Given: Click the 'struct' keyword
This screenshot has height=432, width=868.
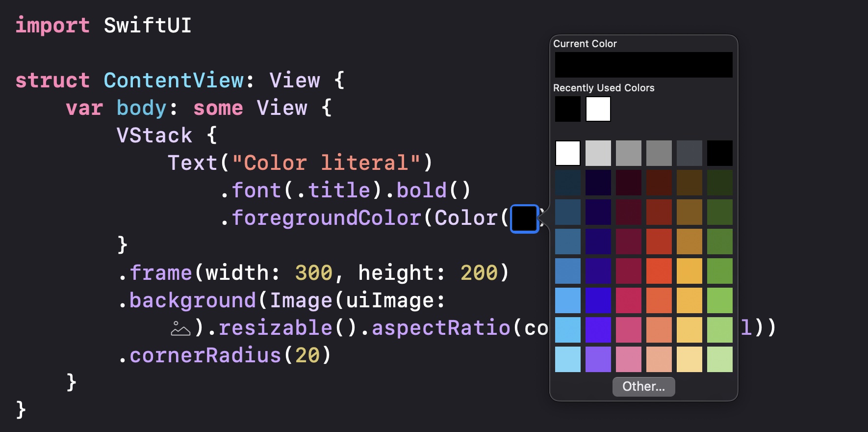Looking at the screenshot, I should (52, 81).
